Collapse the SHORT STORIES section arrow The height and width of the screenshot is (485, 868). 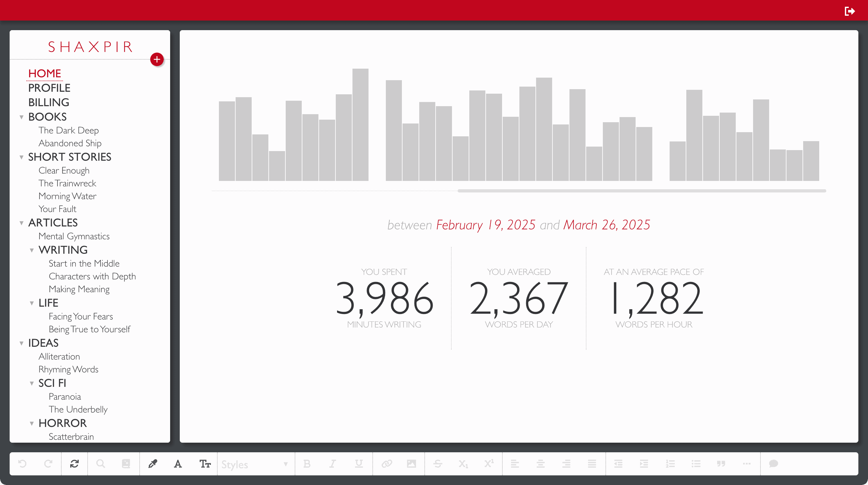(x=22, y=157)
